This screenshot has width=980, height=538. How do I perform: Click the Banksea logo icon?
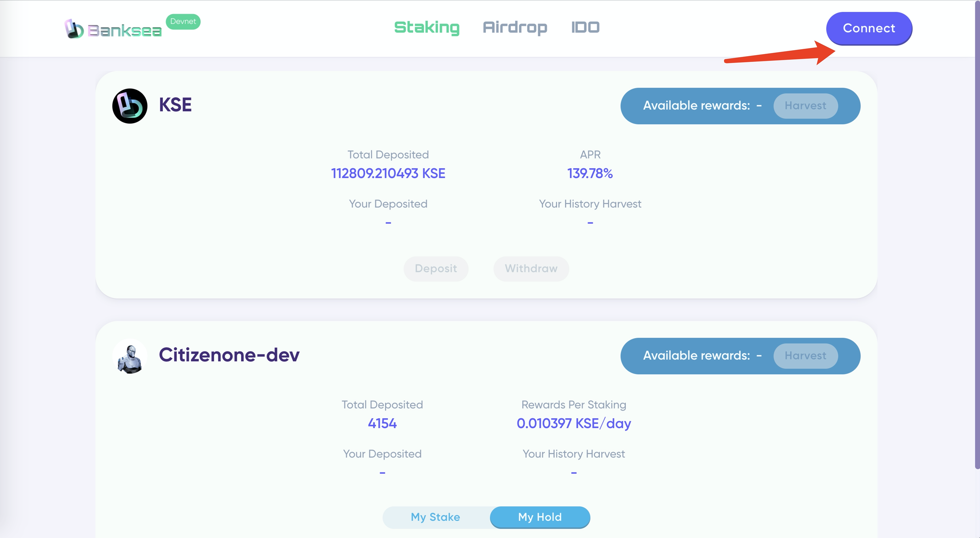74,29
